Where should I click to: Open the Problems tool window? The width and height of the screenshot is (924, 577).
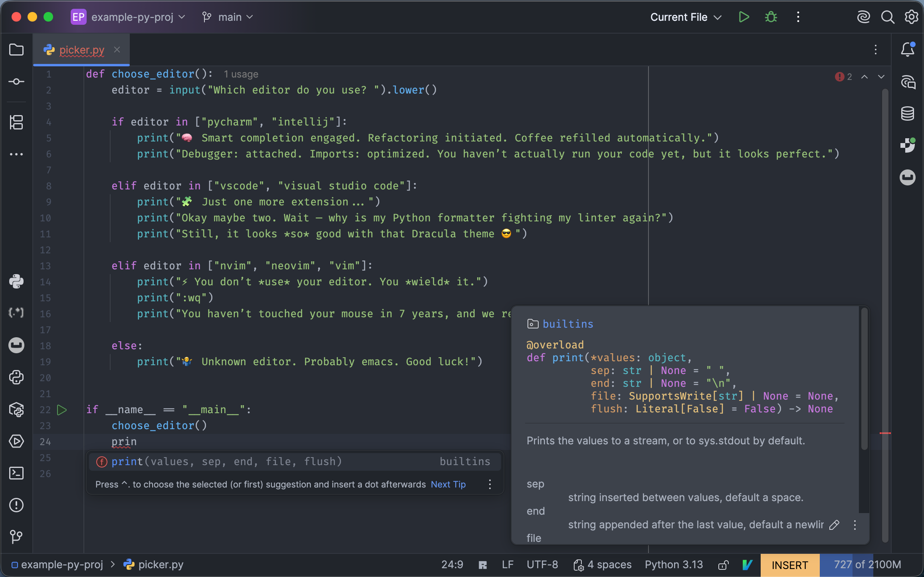(16, 505)
